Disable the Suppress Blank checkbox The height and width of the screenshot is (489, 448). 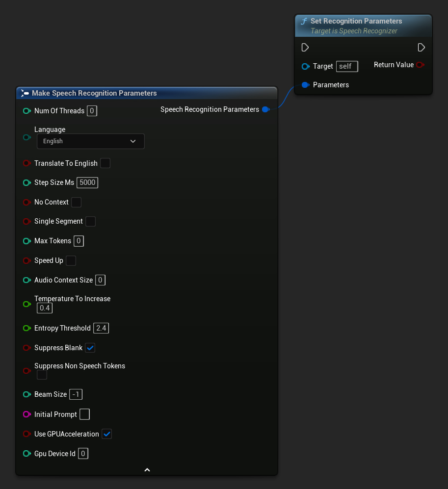[x=90, y=348]
